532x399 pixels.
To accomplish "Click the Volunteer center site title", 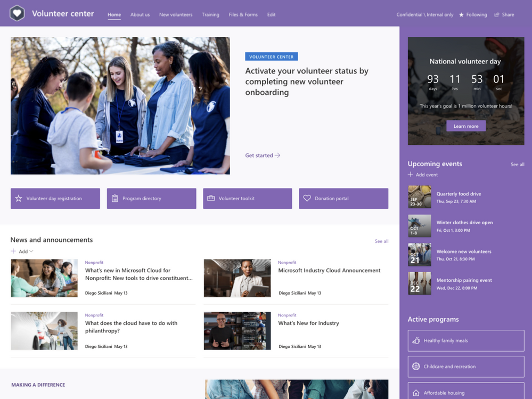I will pos(63,13).
